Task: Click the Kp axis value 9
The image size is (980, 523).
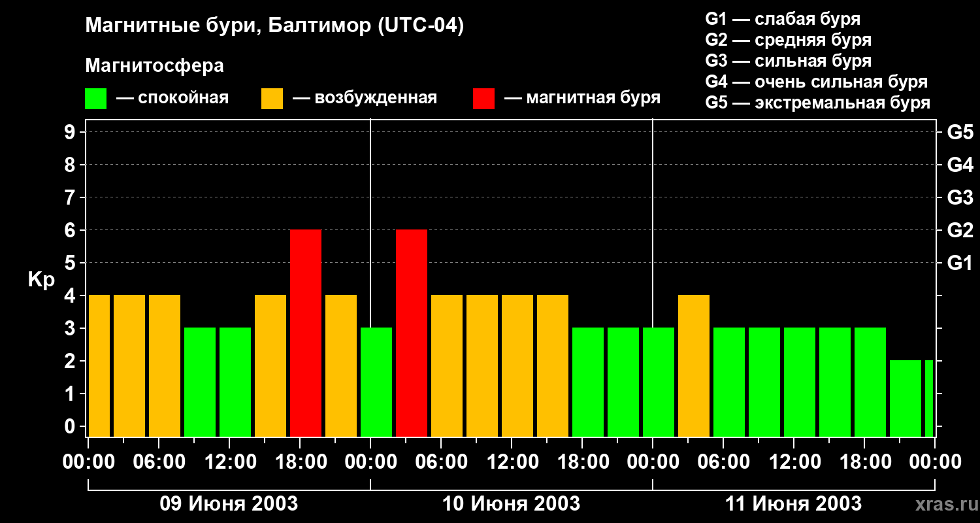Action: click(71, 132)
